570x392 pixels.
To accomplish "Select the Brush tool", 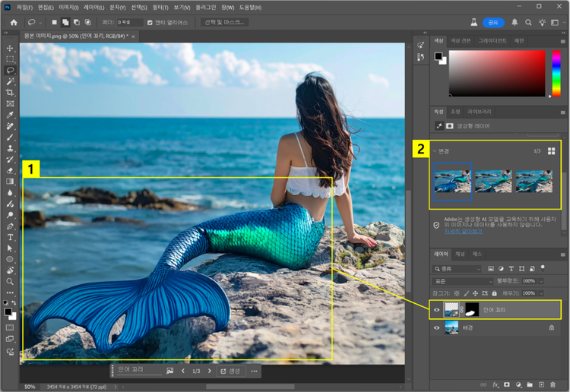I will point(10,138).
